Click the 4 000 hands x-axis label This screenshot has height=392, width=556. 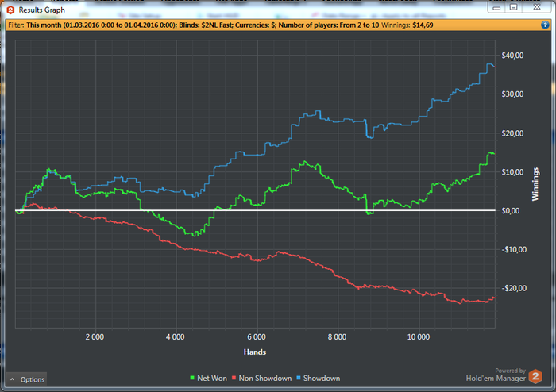tap(176, 336)
